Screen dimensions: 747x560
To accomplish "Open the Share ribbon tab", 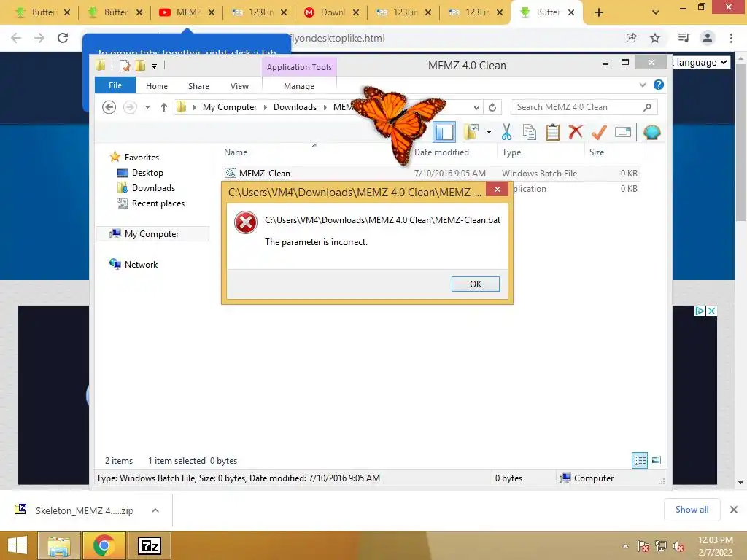I will [x=198, y=86].
